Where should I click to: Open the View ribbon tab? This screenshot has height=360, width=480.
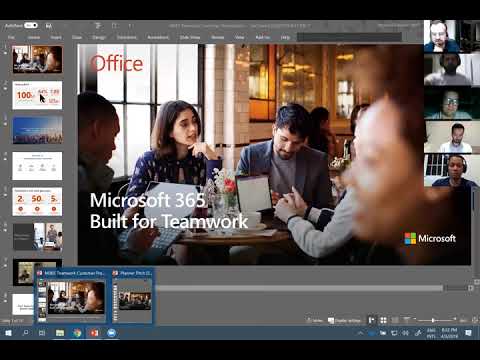[240, 37]
